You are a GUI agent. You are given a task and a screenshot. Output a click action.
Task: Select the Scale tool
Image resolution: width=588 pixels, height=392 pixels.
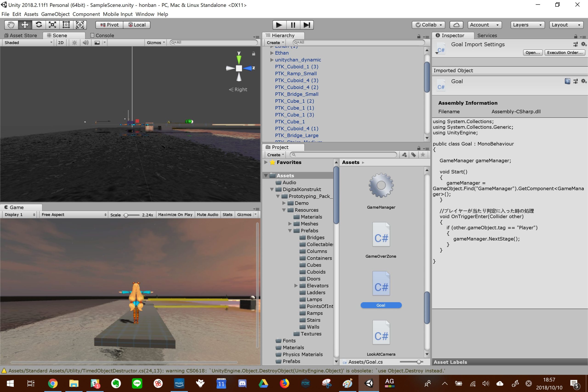pos(52,25)
